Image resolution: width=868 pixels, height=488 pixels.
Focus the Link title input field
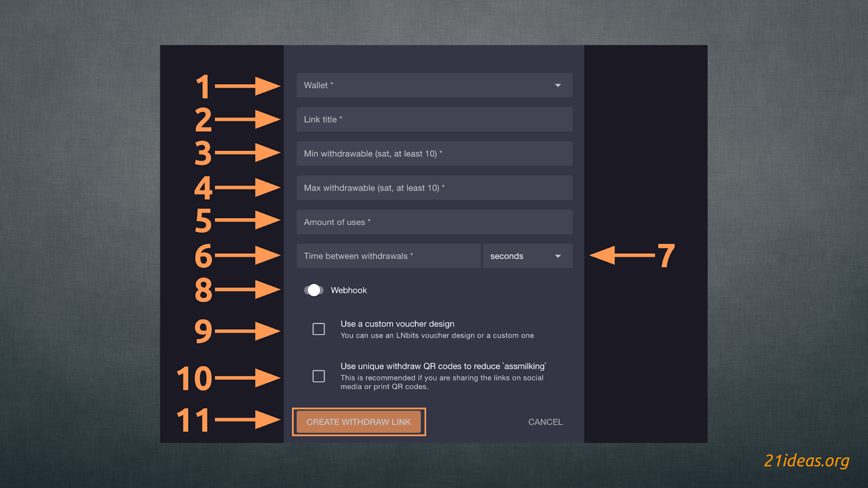434,119
